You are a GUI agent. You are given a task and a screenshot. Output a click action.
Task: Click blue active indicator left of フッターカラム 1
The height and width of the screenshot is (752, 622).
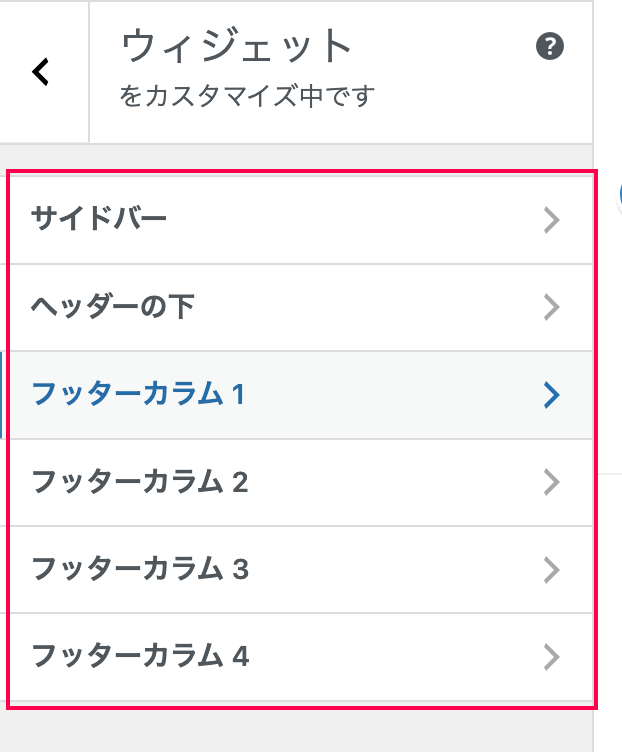(x=1, y=395)
